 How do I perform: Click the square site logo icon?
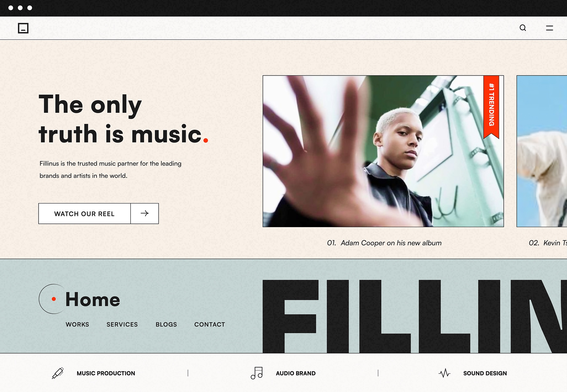(23, 28)
